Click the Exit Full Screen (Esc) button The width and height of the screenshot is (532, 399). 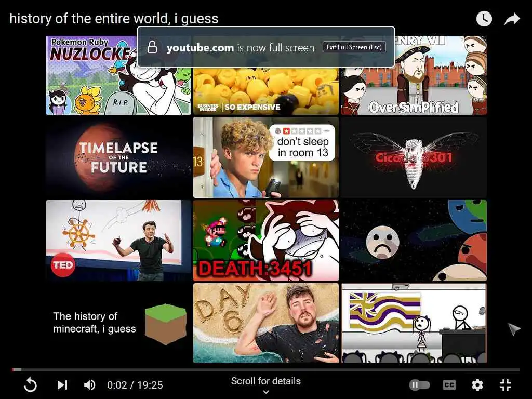pyautogui.click(x=354, y=47)
